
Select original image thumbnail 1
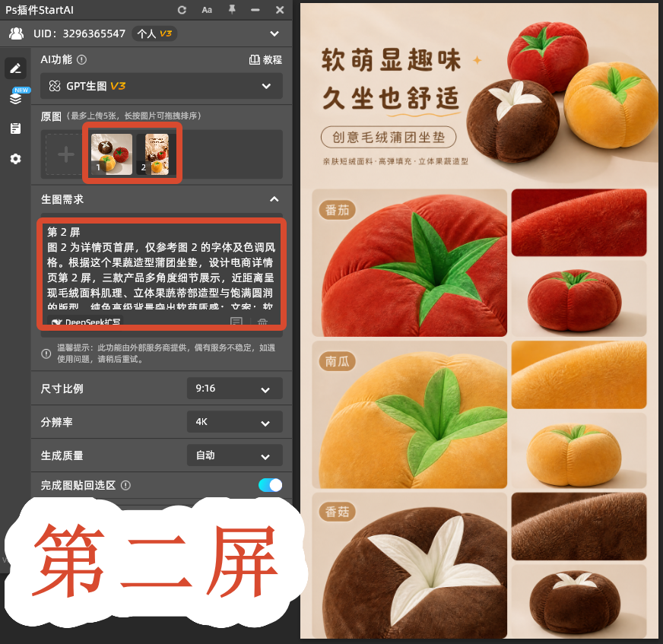tap(112, 154)
